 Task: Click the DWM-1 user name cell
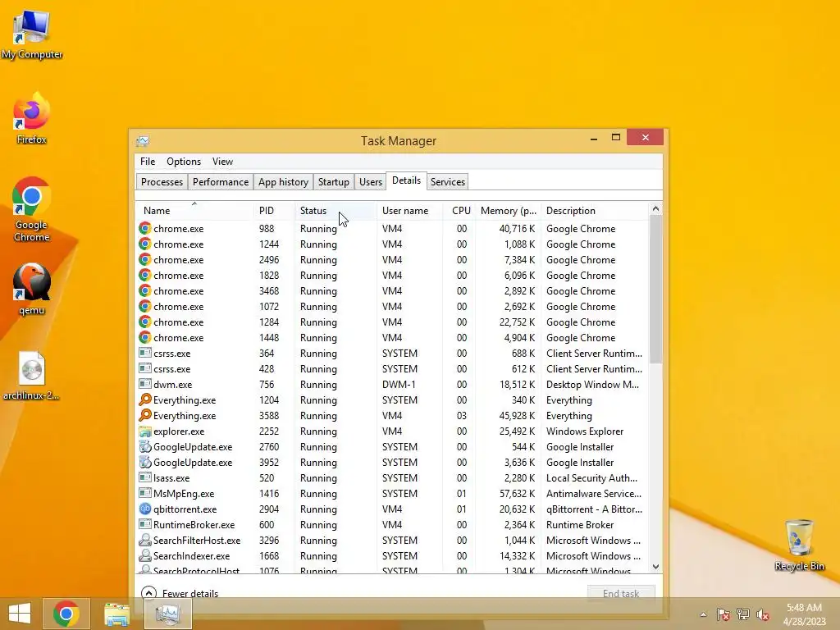(399, 384)
